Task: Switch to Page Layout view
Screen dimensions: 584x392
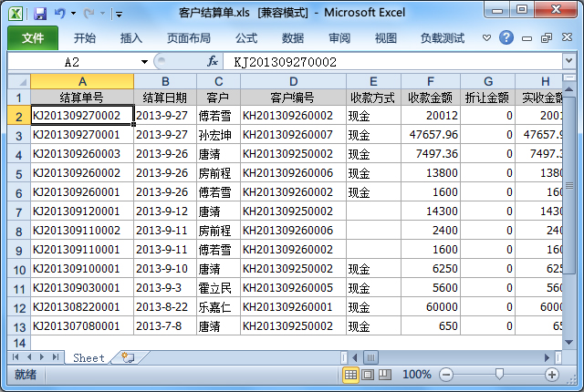Action: tap(370, 375)
